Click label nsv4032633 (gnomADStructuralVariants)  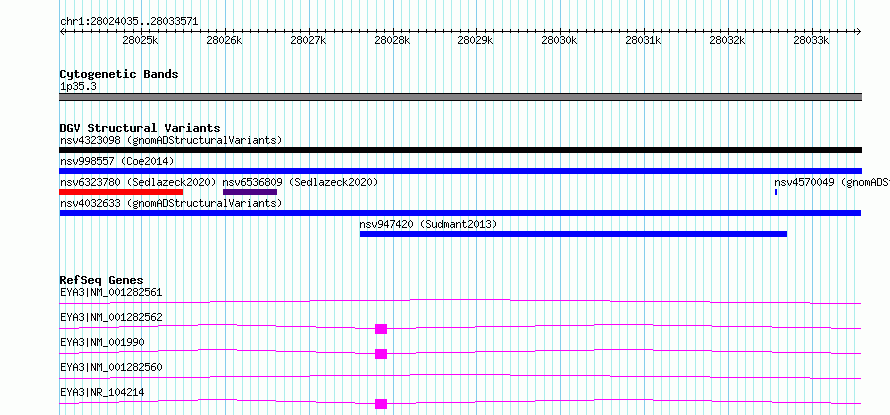[x=171, y=203]
